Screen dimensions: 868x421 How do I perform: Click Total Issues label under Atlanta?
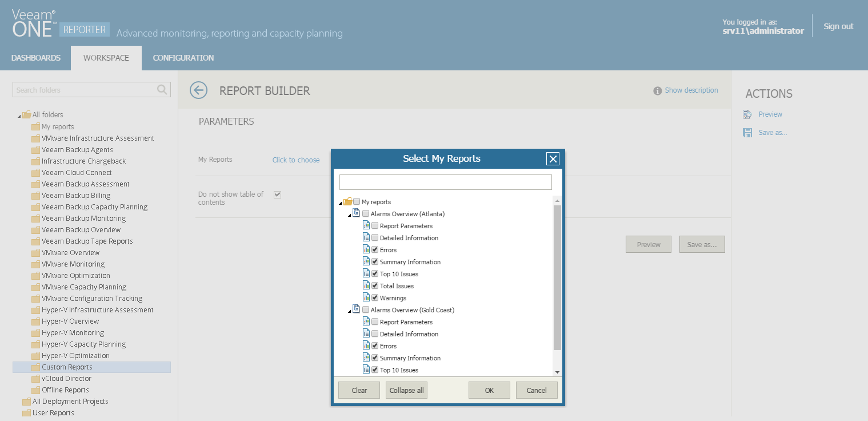(397, 286)
